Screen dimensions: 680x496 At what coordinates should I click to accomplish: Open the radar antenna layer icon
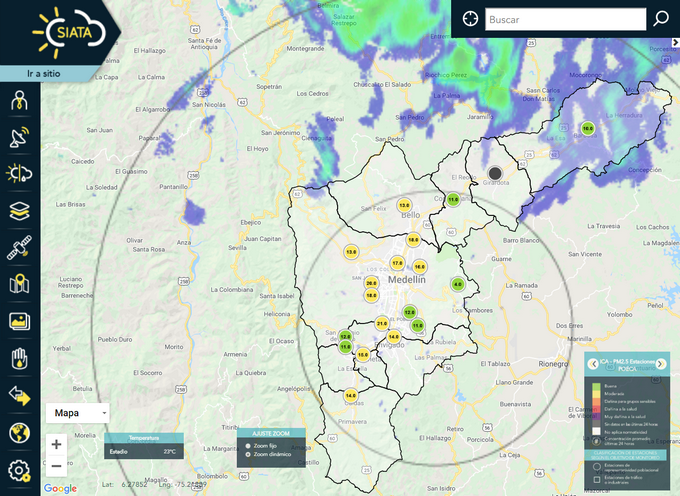coord(19,138)
